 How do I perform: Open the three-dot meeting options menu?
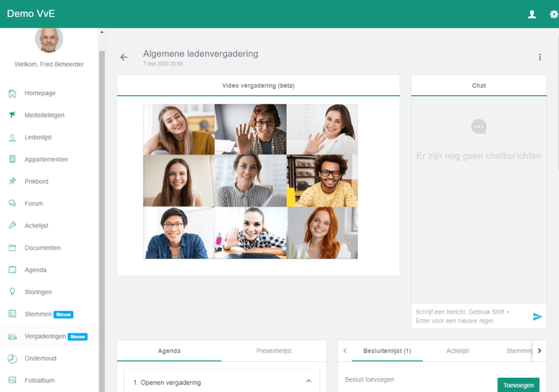tap(539, 57)
